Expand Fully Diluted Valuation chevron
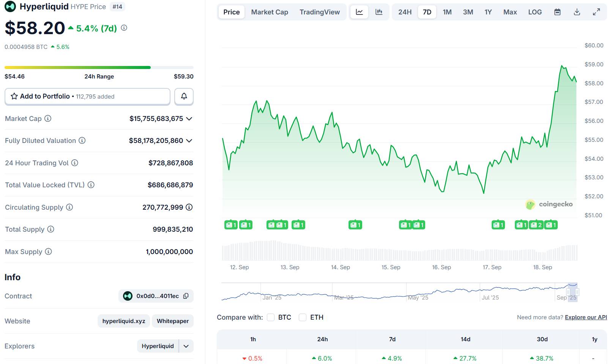612x364 pixels. [x=189, y=141]
